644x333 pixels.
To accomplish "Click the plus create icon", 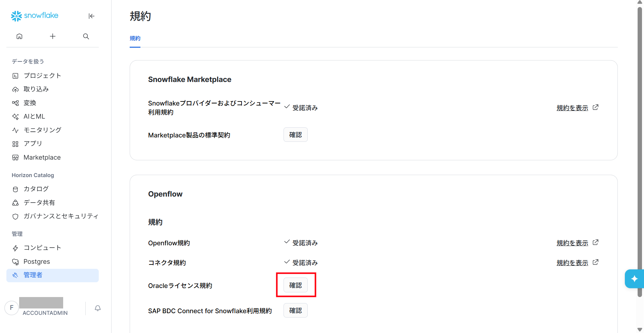I will [53, 36].
